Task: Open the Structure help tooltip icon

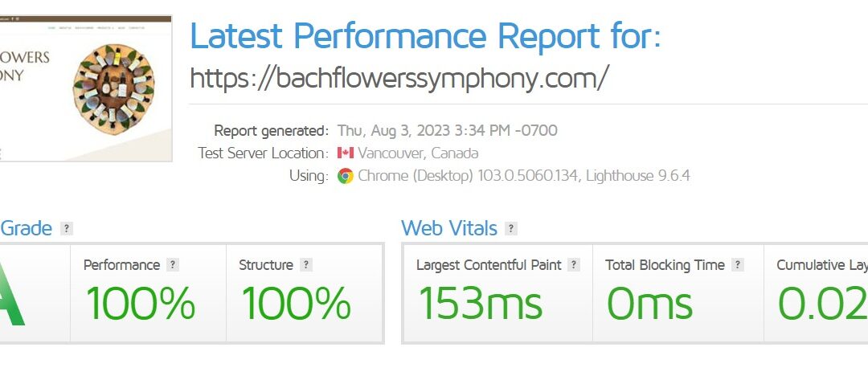Action: click(x=305, y=265)
